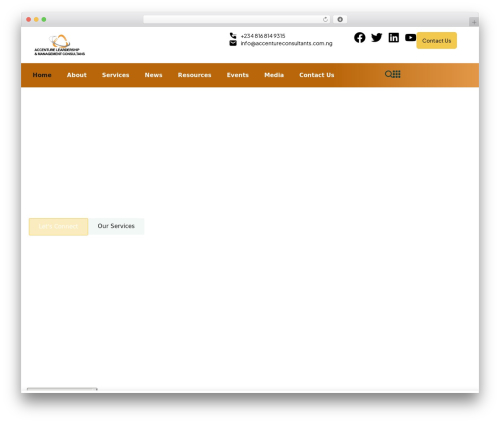Click the search magnifier icon in navbar
Image resolution: width=500 pixels, height=423 pixels.
click(x=388, y=74)
